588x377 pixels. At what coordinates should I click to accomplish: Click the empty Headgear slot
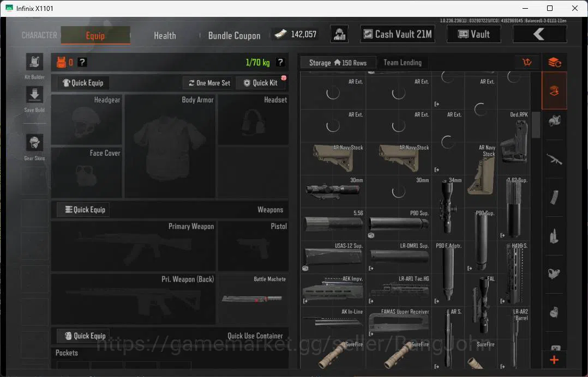[x=87, y=119]
